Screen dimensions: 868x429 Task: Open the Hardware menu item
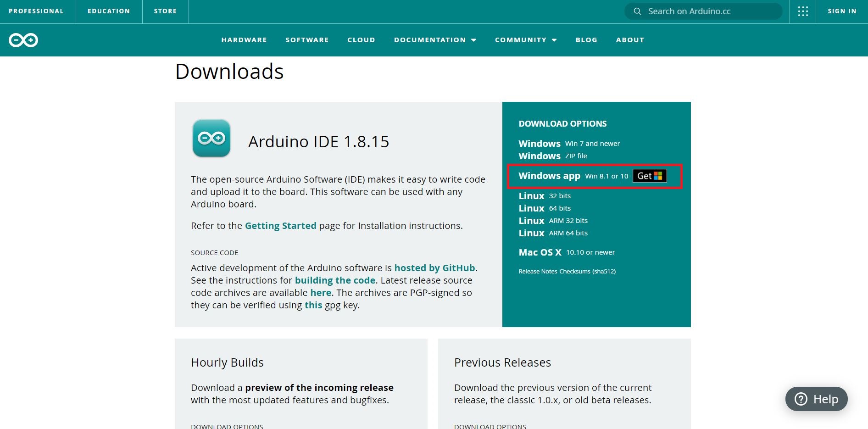tap(244, 40)
